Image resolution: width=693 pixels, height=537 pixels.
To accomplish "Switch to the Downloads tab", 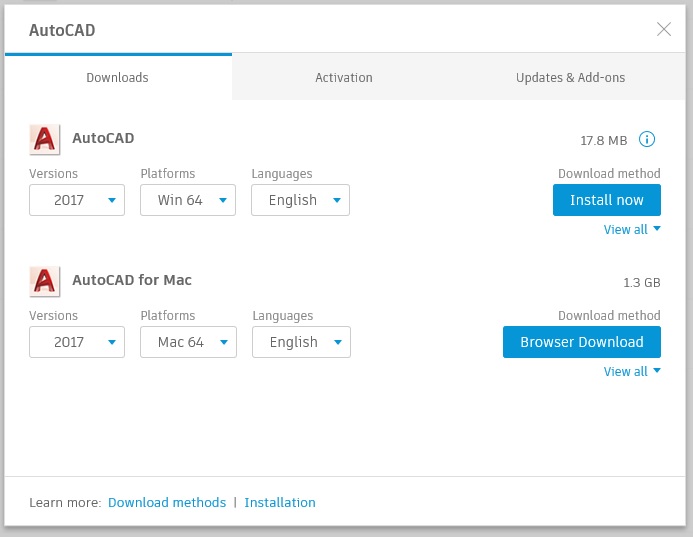I will pyautogui.click(x=118, y=77).
